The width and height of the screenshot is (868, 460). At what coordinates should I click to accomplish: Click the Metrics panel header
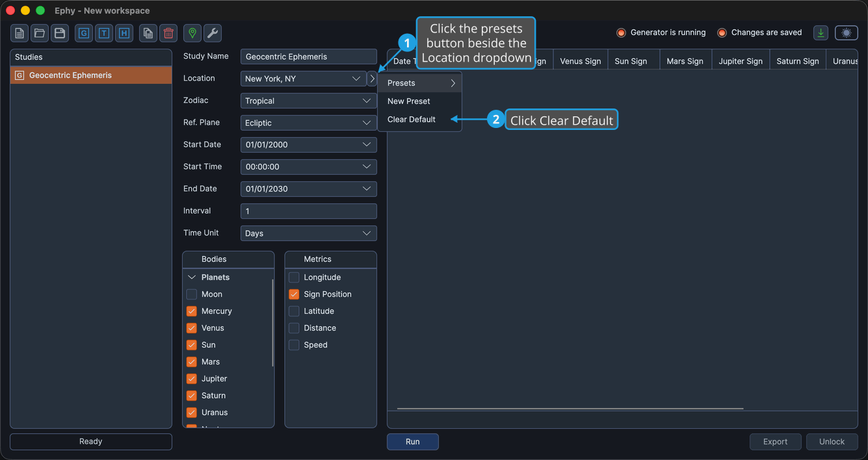point(331,259)
